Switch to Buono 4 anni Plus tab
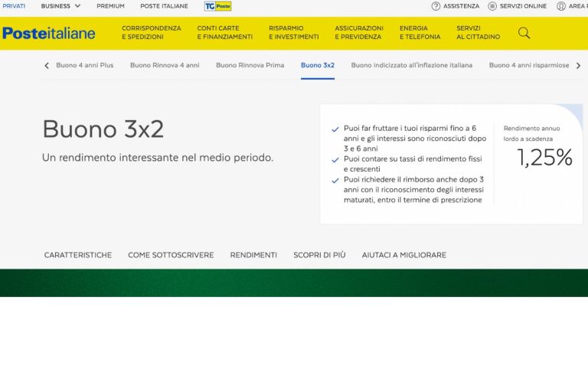 (x=85, y=65)
